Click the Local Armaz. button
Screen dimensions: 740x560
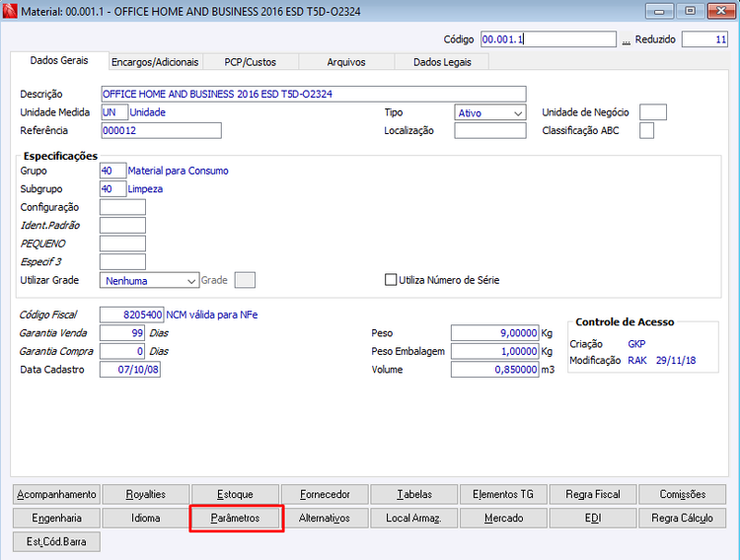[x=413, y=518]
